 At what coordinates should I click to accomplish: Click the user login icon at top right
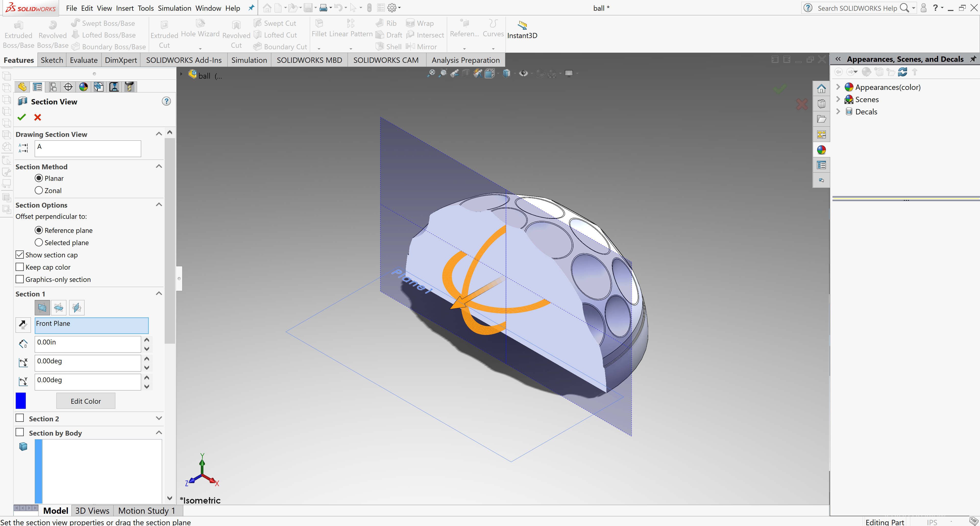pyautogui.click(x=923, y=8)
